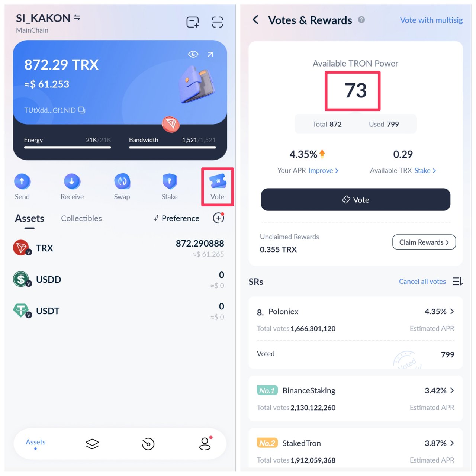This screenshot has height=476, width=476.
Task: Open the Receive download icon
Action: tap(72, 181)
